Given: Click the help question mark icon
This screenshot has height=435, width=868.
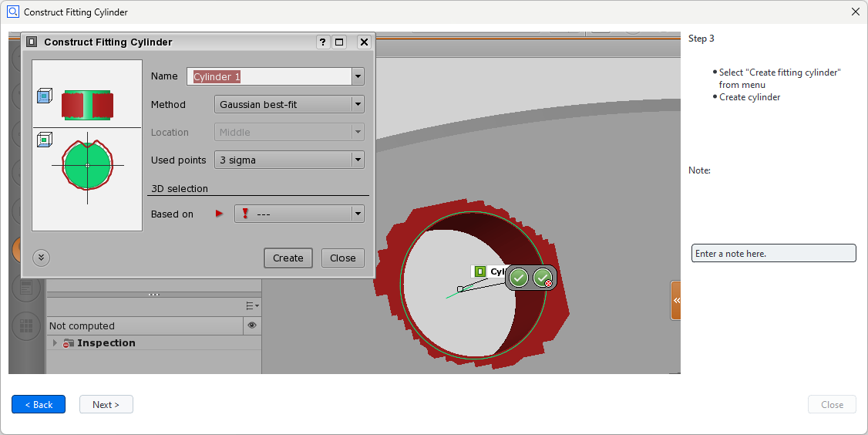Looking at the screenshot, I should click(323, 42).
